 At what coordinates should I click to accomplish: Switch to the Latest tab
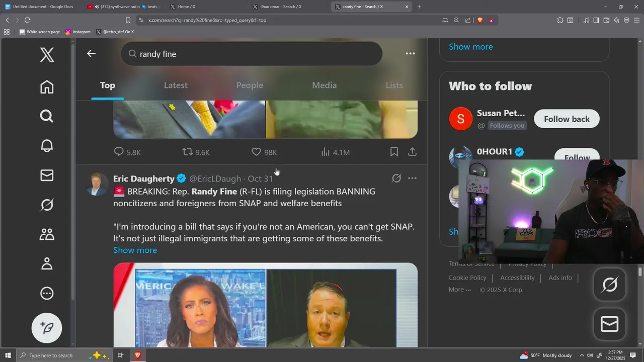pos(176,85)
